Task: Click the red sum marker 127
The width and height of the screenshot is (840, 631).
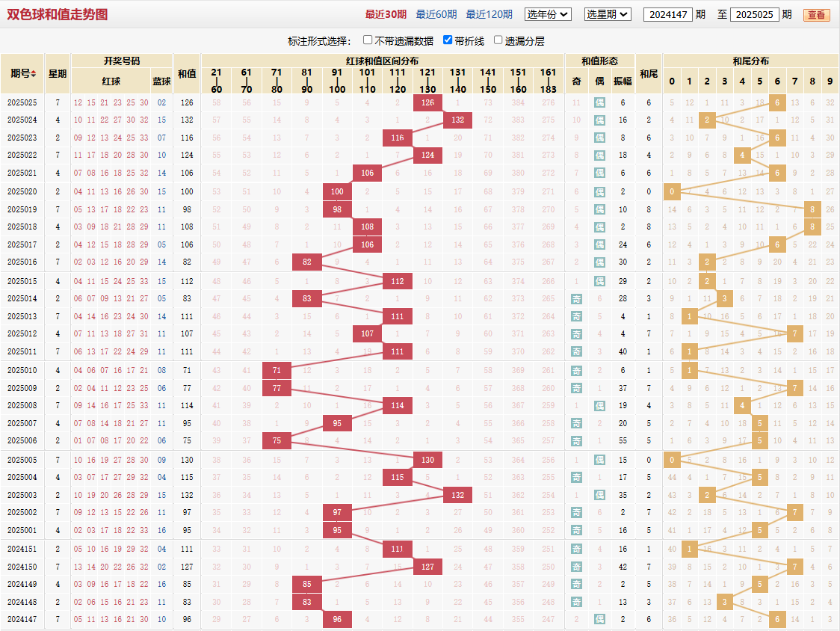Action: 427,567
